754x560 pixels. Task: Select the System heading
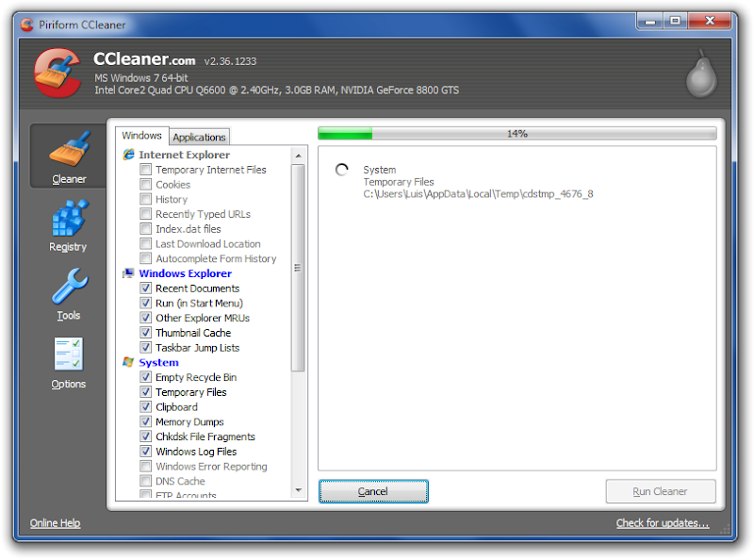tap(158, 363)
